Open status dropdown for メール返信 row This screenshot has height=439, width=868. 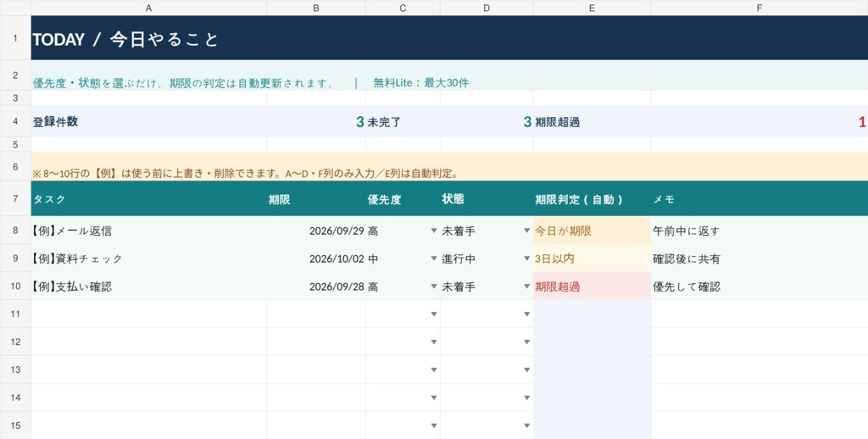pos(527,231)
